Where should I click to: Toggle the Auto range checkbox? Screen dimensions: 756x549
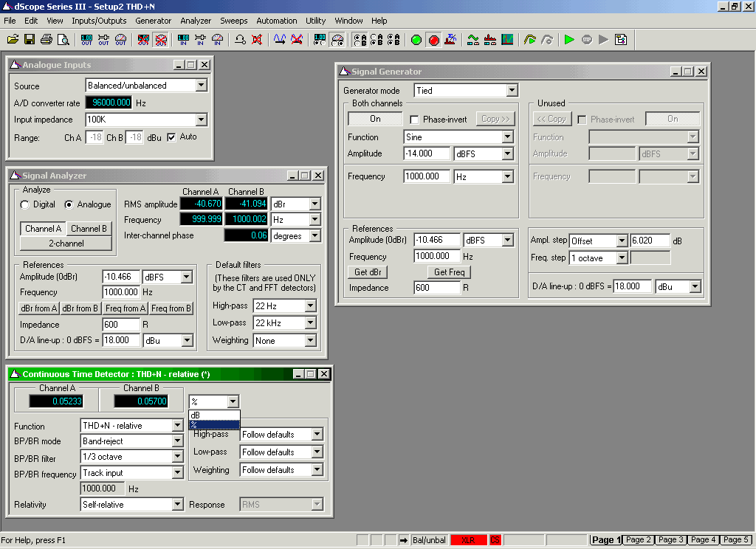point(171,137)
